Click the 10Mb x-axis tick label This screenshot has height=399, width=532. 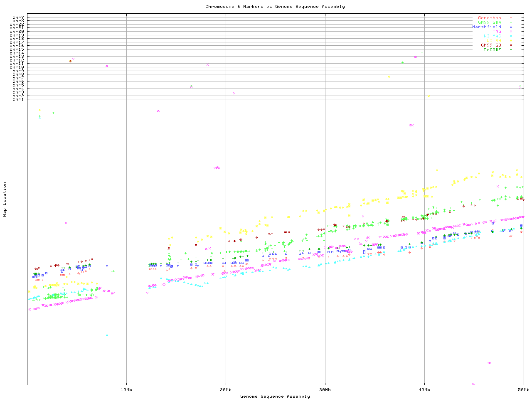coord(126,390)
